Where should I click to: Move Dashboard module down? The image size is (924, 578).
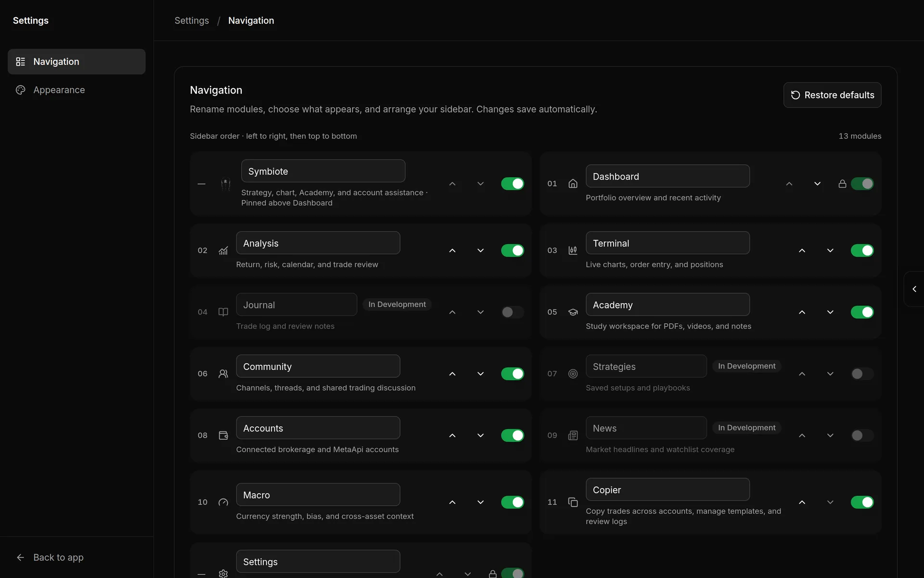817,184
